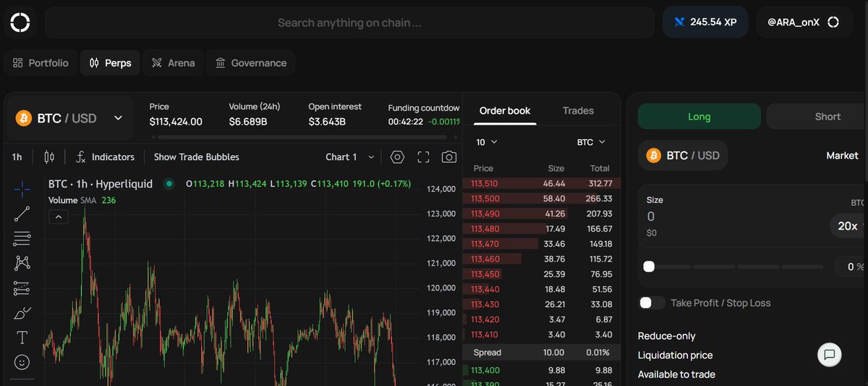Open the chat support bubble icon
Viewport: 868px width, 386px height.
pos(830,355)
